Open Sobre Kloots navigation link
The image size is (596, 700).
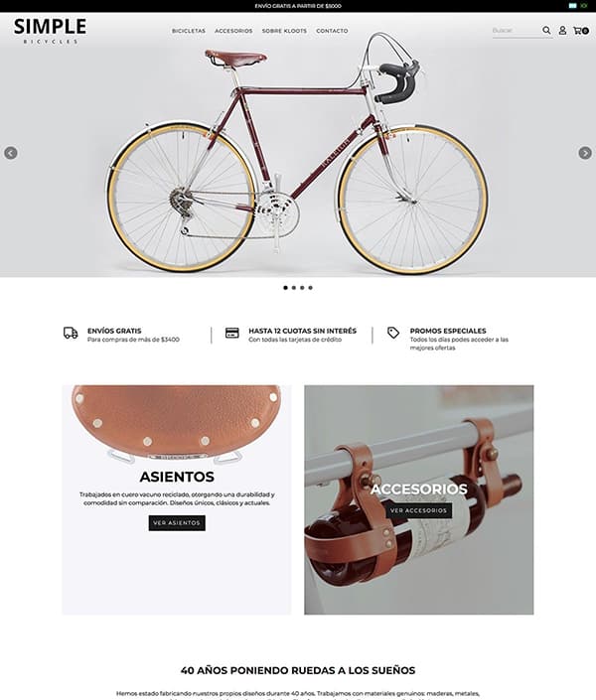[284, 31]
